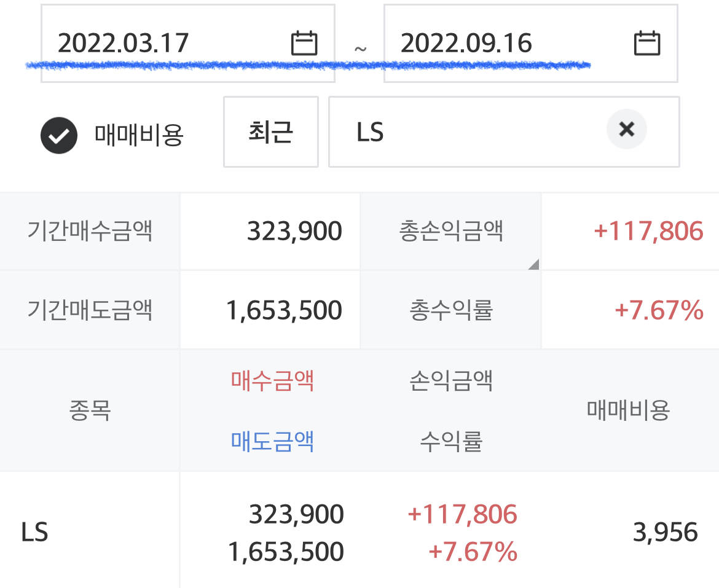The height and width of the screenshot is (588, 719).
Task: Click the 매매비용 label beside checkbox
Action: [x=139, y=135]
